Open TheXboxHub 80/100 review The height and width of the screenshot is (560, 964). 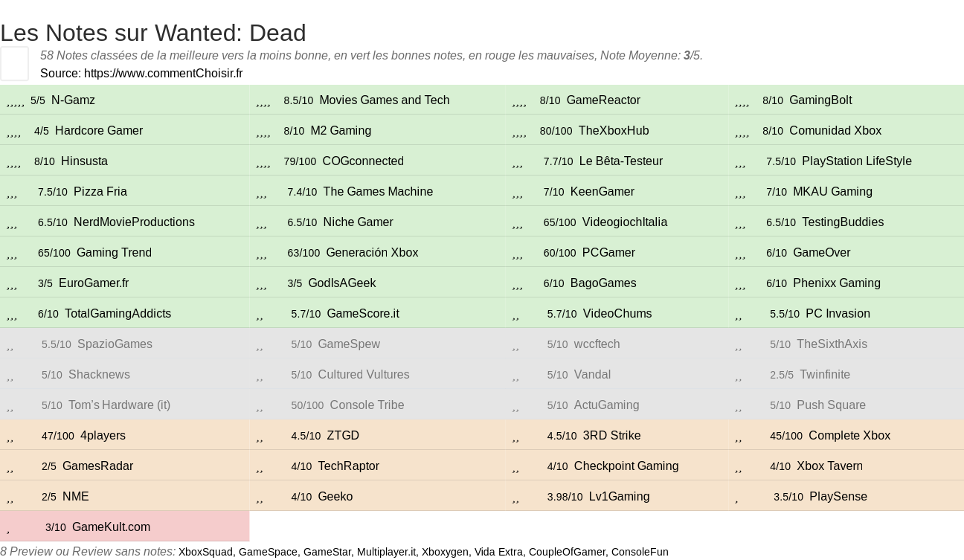coord(614,130)
